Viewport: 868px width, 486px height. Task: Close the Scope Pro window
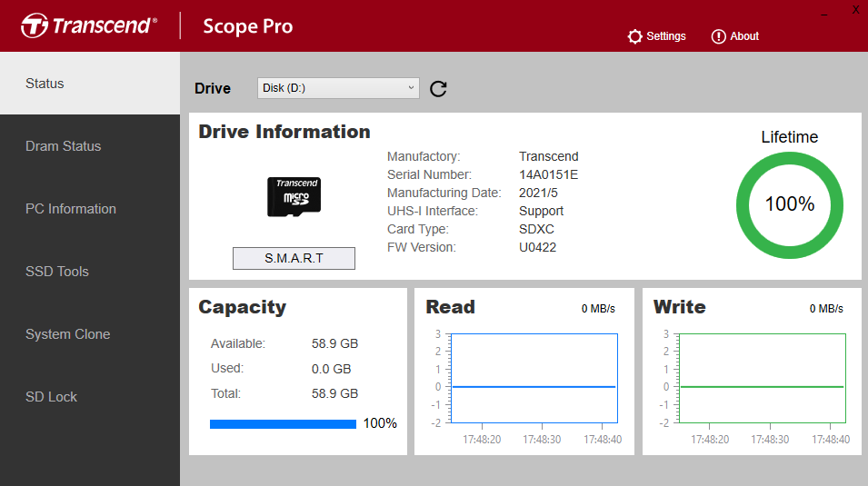pyautogui.click(x=855, y=10)
